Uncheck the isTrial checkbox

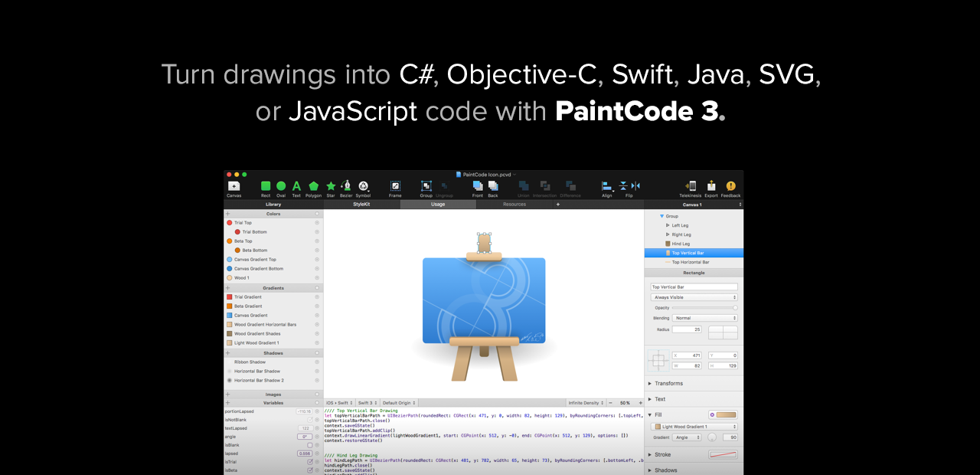point(309,462)
